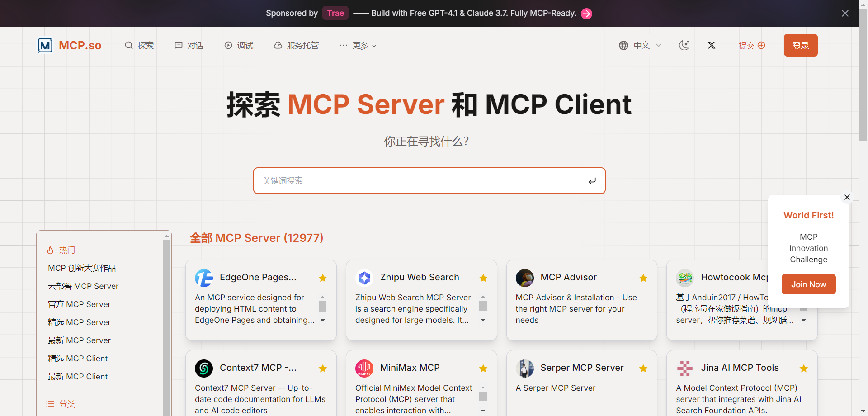
Task: Open the 探索 search nav item
Action: [x=139, y=45]
